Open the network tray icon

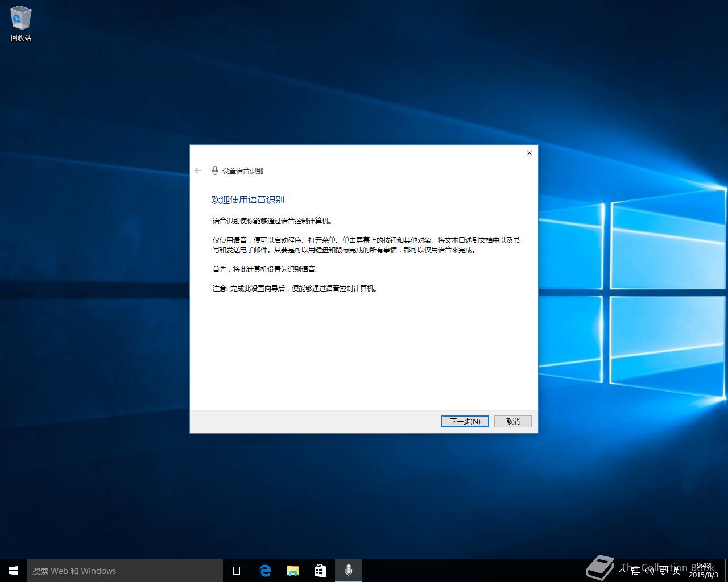636,571
